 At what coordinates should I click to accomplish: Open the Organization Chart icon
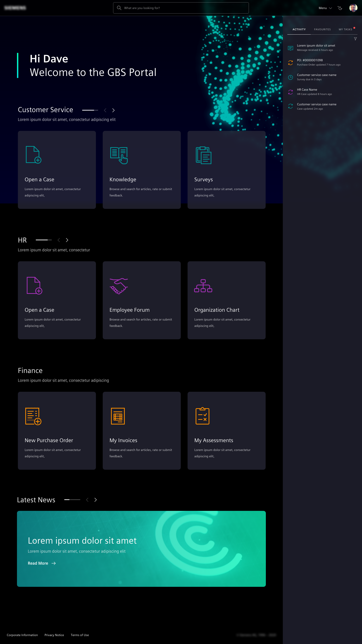pyautogui.click(x=203, y=286)
